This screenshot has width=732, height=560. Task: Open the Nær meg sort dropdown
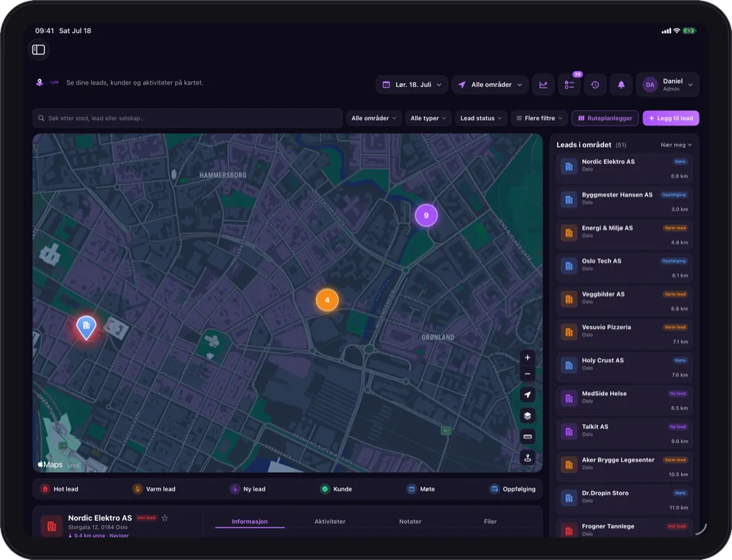coord(676,145)
